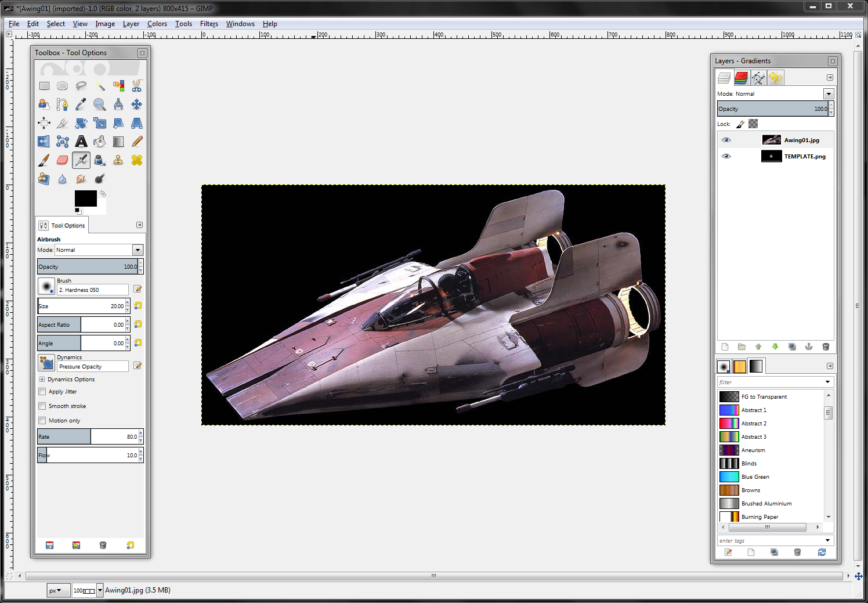Delete the selected layer with trash icon

tap(826, 347)
